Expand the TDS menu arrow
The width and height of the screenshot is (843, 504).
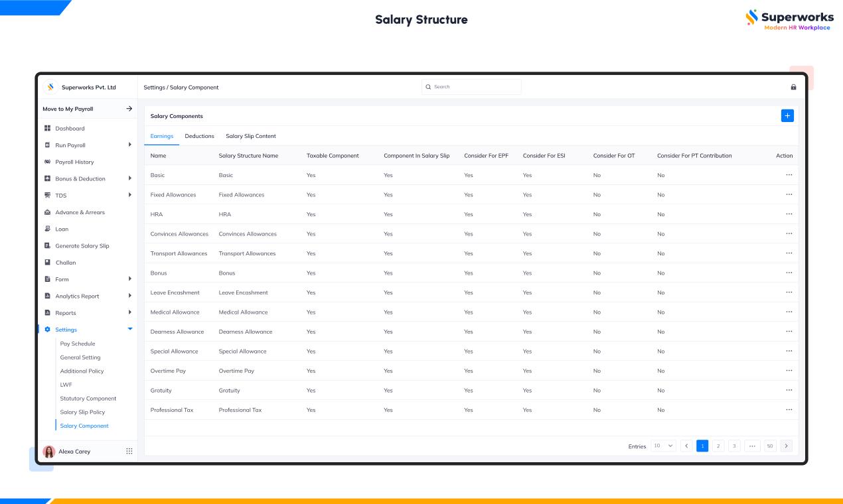coord(129,195)
